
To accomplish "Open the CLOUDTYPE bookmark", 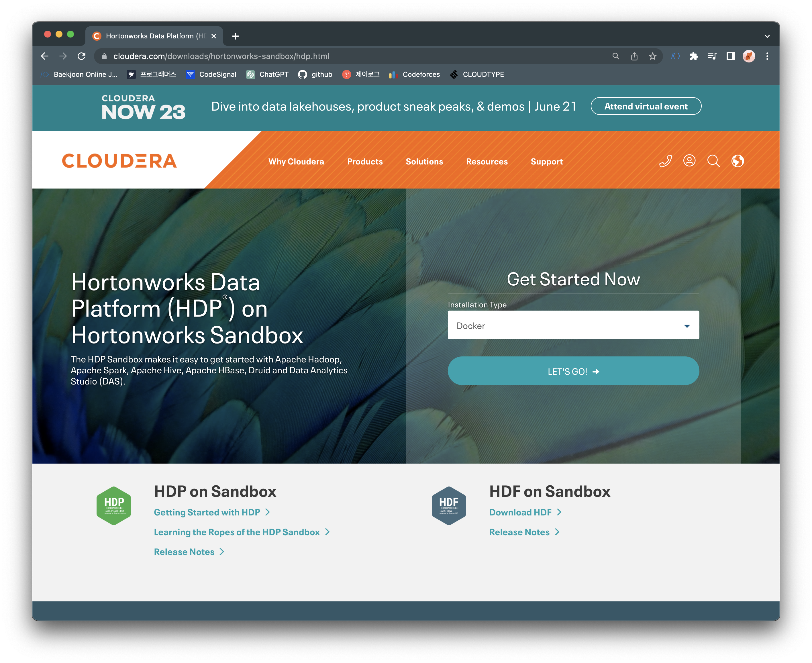I will point(477,74).
